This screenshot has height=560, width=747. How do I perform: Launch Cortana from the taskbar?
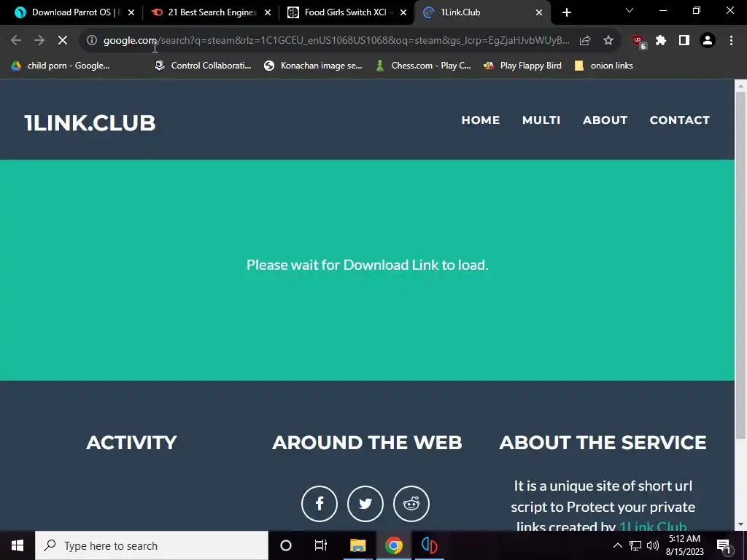click(286, 545)
